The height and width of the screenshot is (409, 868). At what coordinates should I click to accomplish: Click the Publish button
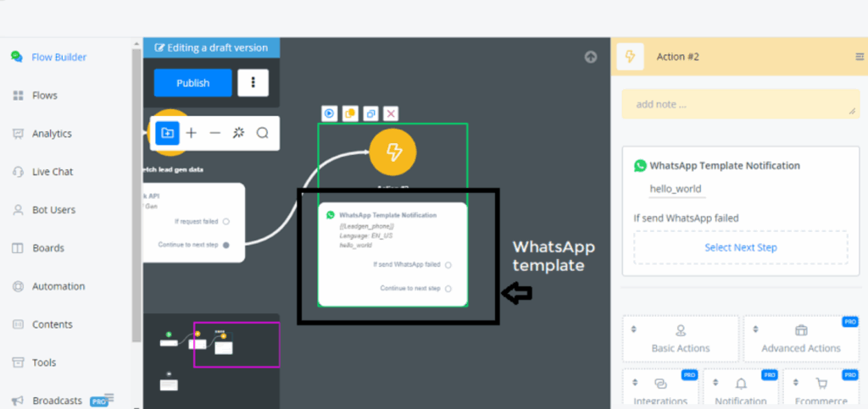[x=192, y=83]
